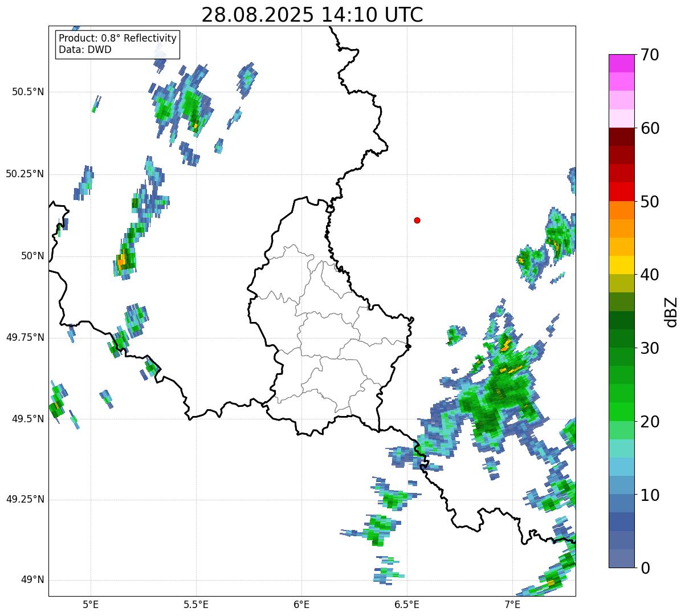685x616 pixels.
Task: Click the 7°E longitude label
Action: click(x=512, y=605)
